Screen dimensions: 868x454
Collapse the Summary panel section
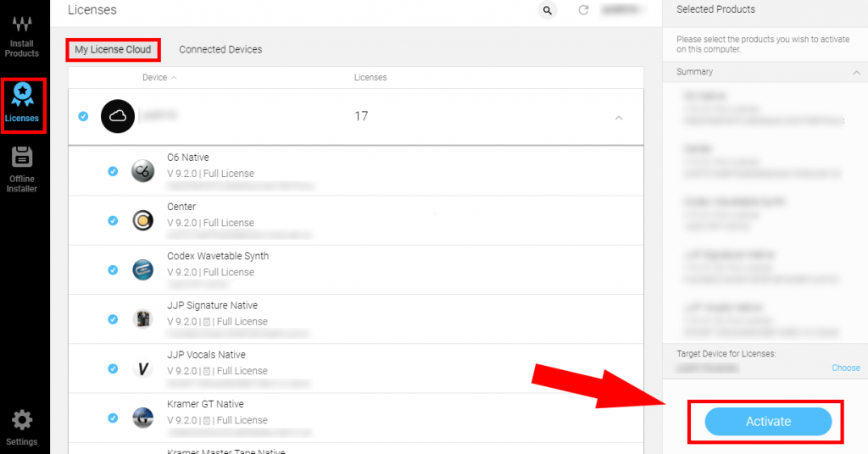click(x=856, y=73)
